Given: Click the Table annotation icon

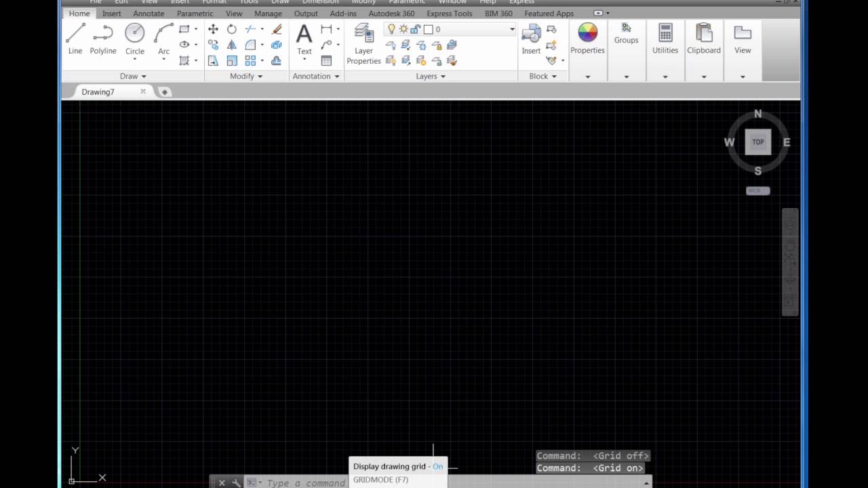Looking at the screenshot, I should [x=326, y=60].
